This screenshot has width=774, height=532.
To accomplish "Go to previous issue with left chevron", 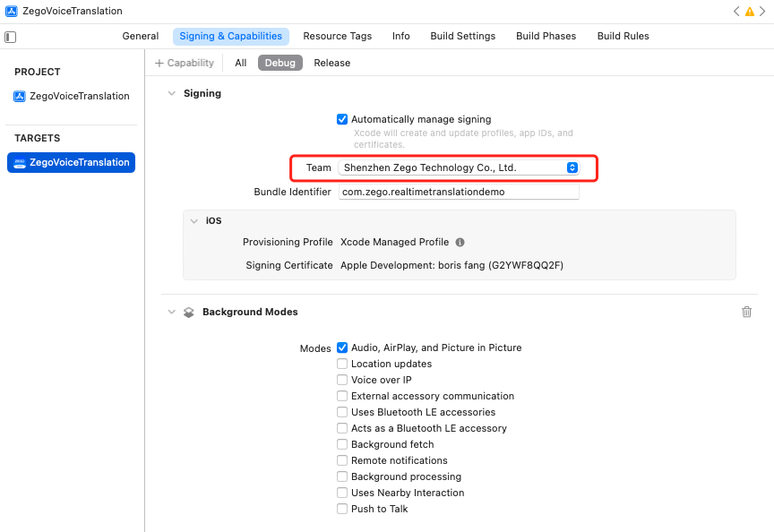I will pyautogui.click(x=736, y=12).
